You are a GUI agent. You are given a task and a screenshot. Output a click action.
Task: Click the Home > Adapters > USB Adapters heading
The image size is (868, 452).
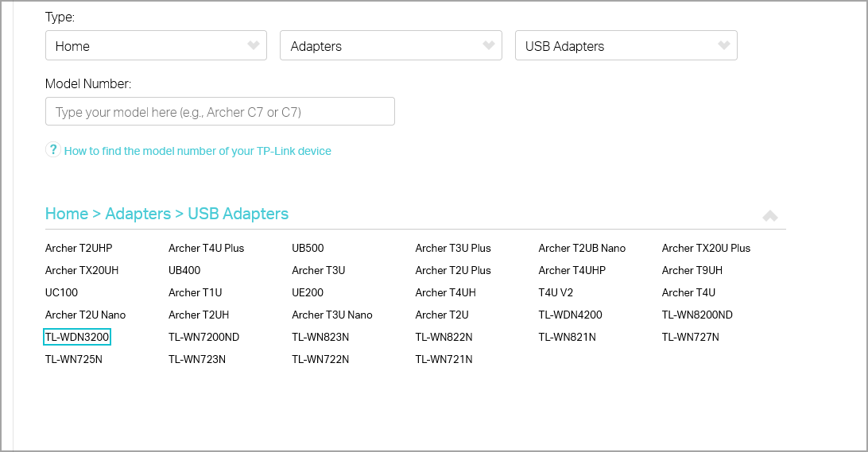[167, 214]
